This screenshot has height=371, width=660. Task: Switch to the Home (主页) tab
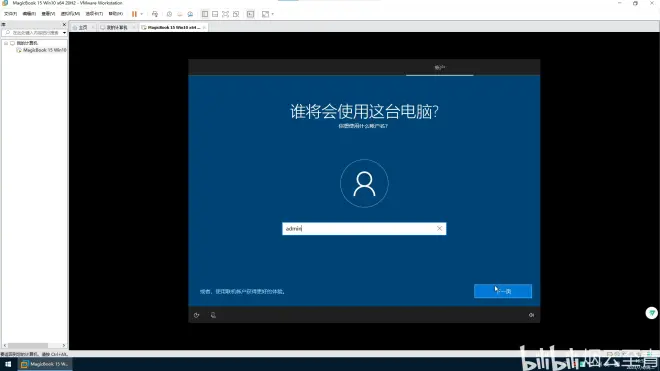[x=82, y=27]
